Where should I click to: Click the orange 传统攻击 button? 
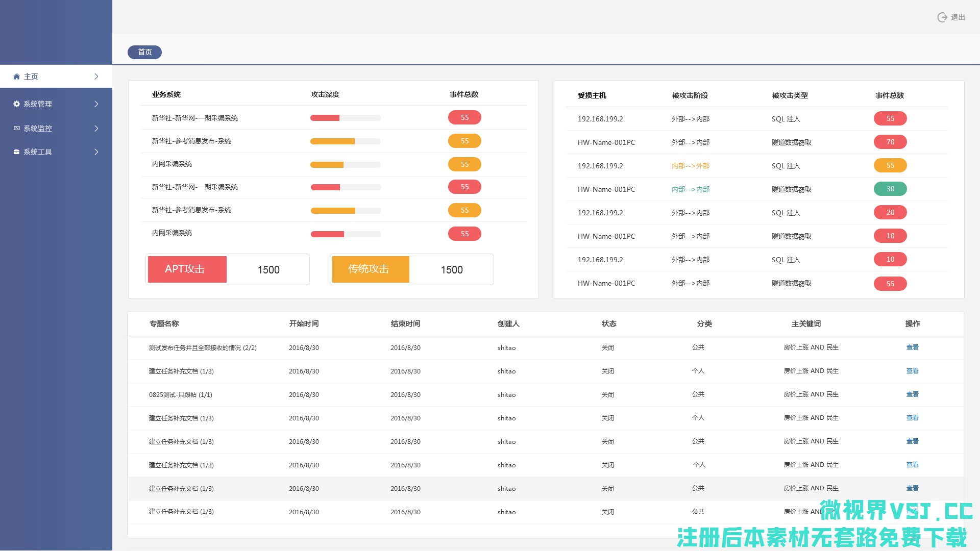click(x=370, y=269)
